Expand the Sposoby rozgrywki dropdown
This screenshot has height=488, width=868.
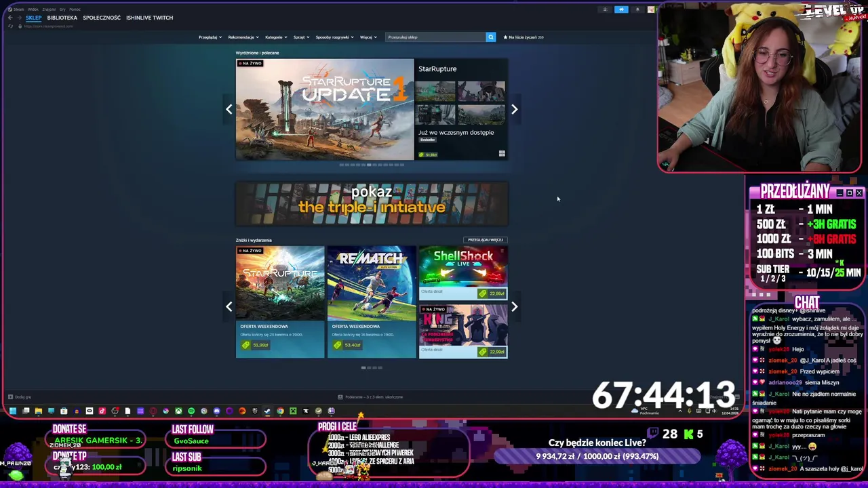pyautogui.click(x=334, y=37)
